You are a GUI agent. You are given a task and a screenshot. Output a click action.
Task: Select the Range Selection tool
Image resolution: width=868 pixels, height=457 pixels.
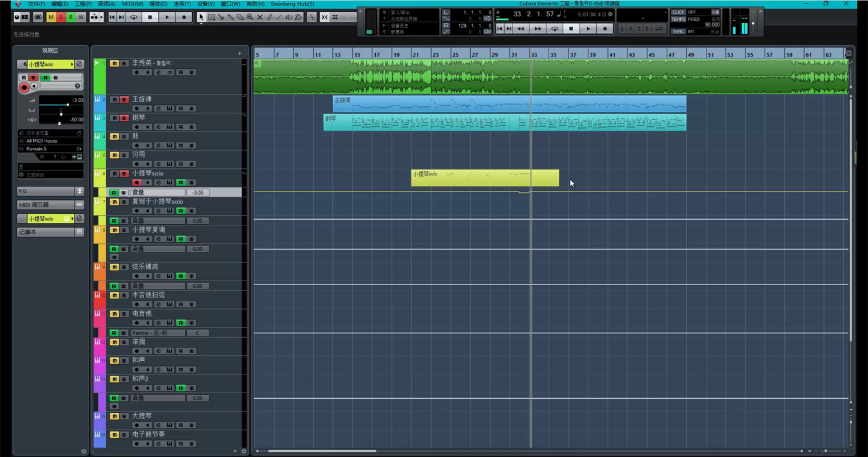click(211, 17)
